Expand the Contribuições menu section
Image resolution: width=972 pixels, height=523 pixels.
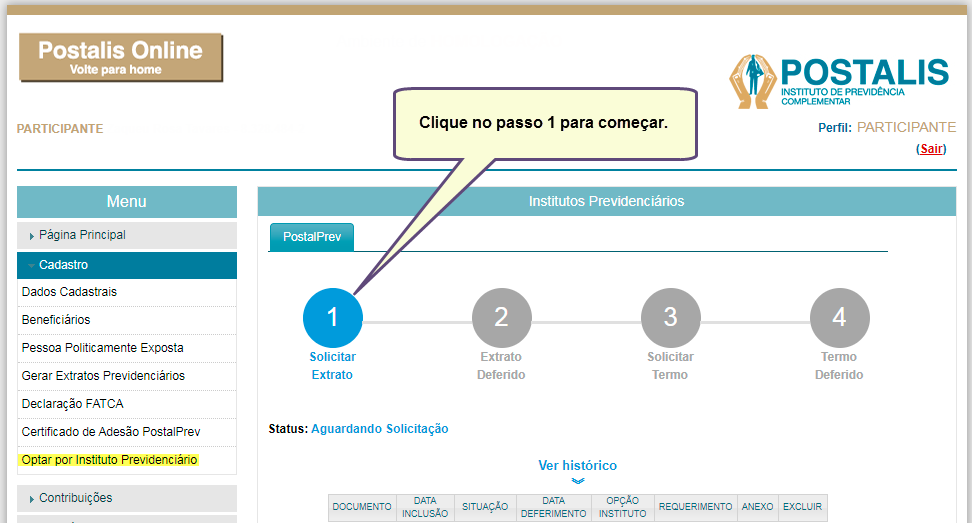[126, 498]
